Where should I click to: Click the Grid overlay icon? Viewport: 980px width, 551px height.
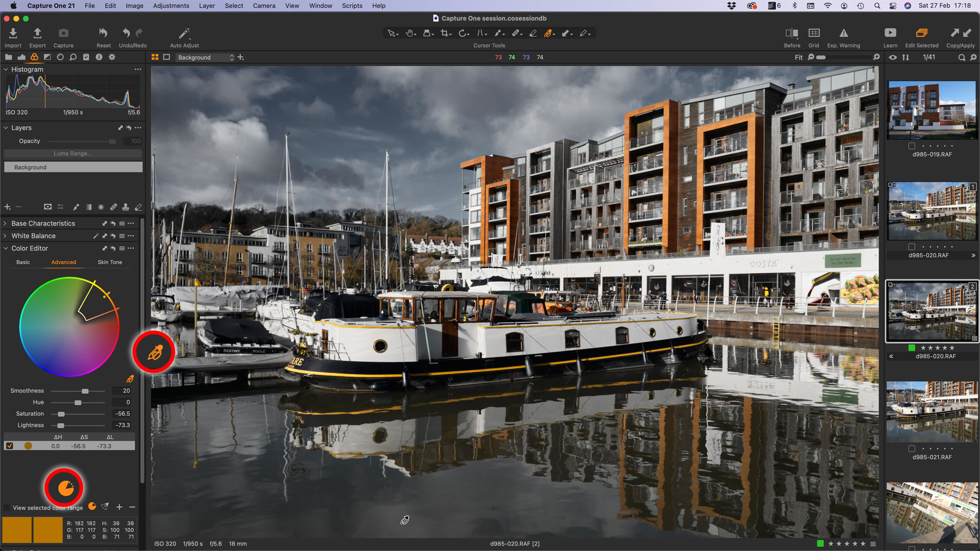pyautogui.click(x=814, y=33)
